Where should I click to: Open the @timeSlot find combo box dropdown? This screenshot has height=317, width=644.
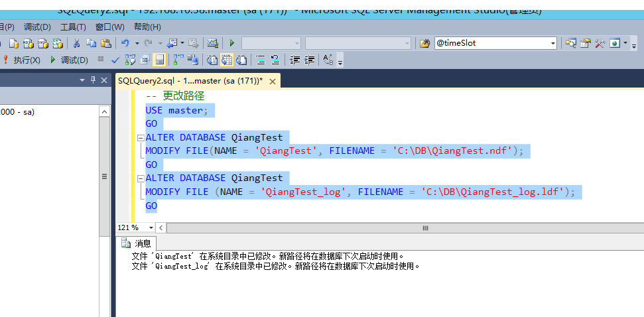click(552, 43)
